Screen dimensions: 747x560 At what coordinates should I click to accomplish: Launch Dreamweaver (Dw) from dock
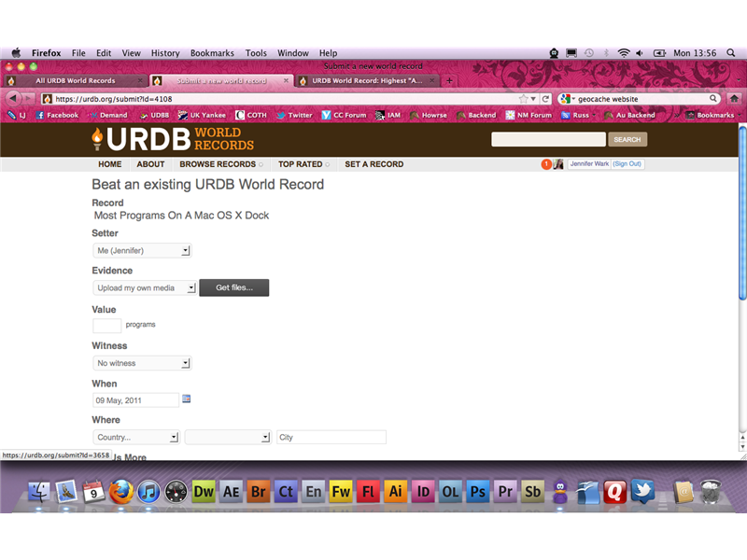tap(204, 492)
